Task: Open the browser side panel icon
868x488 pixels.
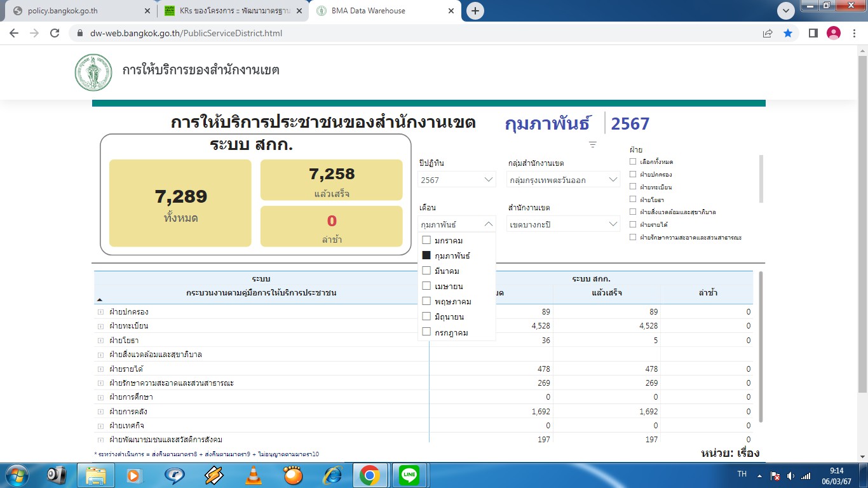Action: pyautogui.click(x=813, y=33)
